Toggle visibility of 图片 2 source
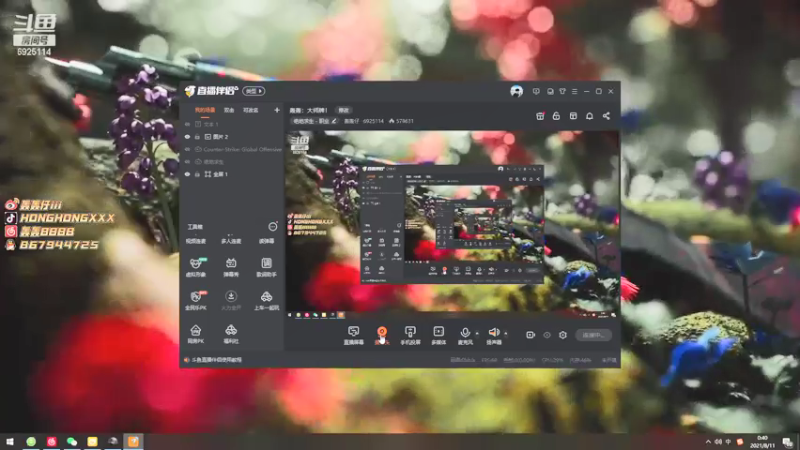The width and height of the screenshot is (800, 450). coord(187,137)
